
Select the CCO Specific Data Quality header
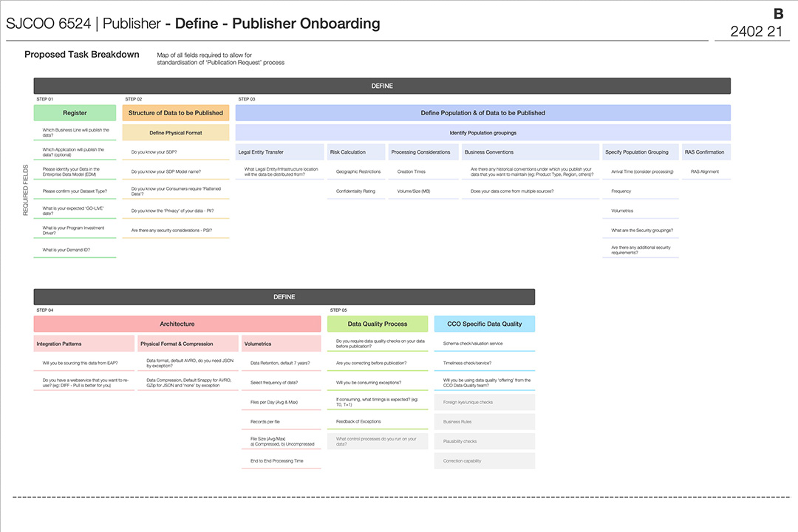(x=484, y=324)
